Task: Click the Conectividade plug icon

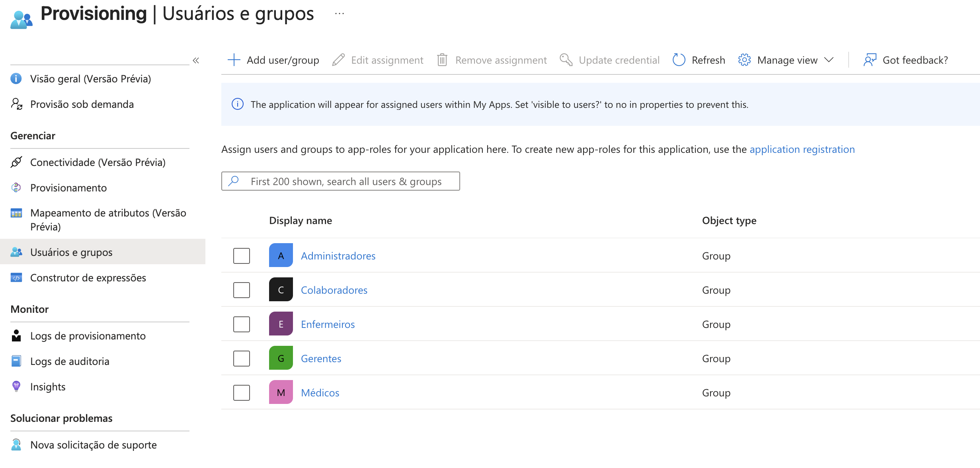Action: point(16,162)
